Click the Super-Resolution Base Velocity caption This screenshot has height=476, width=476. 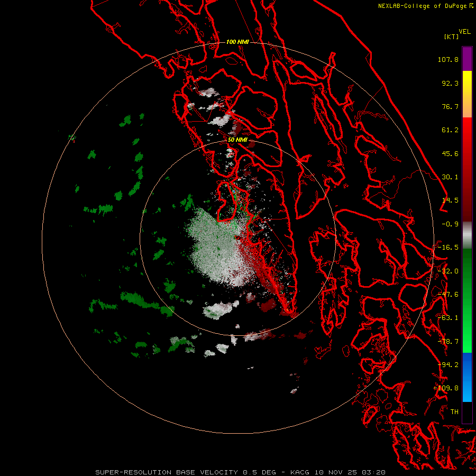pyautogui.click(x=240, y=472)
